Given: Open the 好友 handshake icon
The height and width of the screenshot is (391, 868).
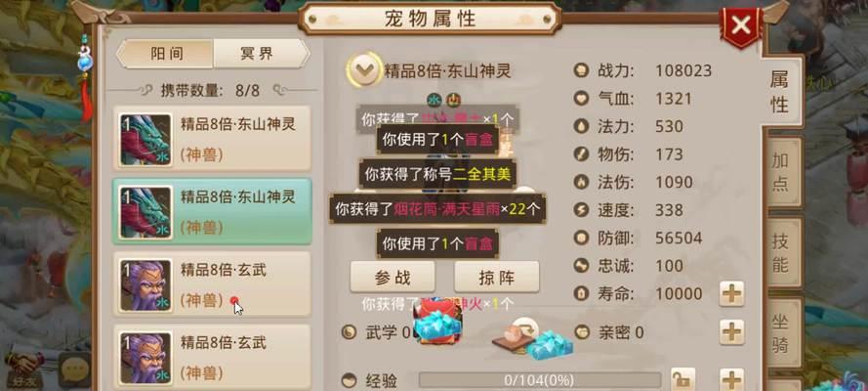Looking at the screenshot, I should [x=24, y=369].
